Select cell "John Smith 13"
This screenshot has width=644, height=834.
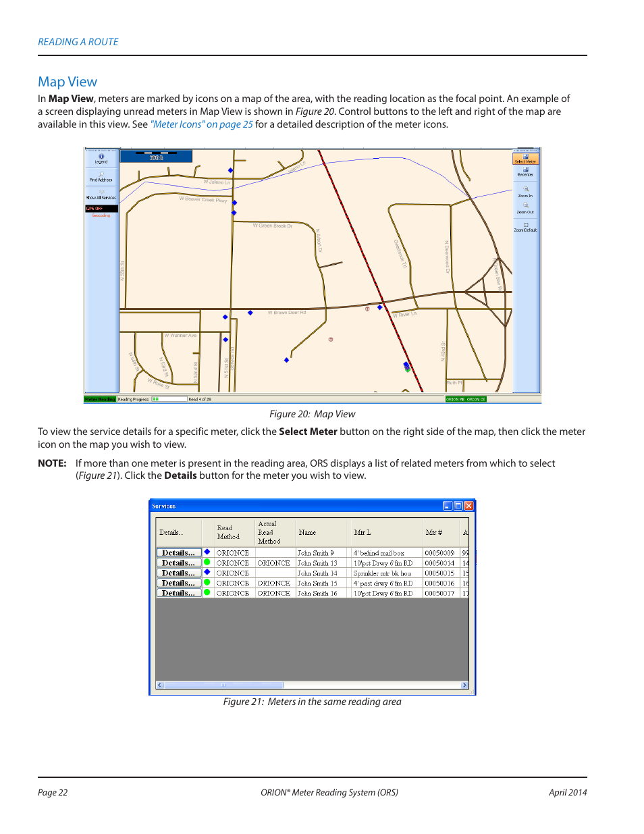point(323,563)
